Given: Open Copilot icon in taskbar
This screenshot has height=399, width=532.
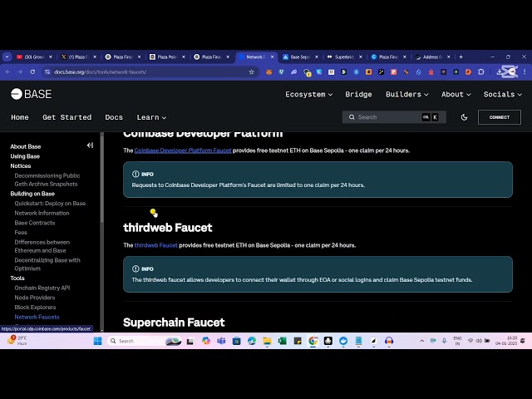Looking at the screenshot, I should click(x=206, y=341).
